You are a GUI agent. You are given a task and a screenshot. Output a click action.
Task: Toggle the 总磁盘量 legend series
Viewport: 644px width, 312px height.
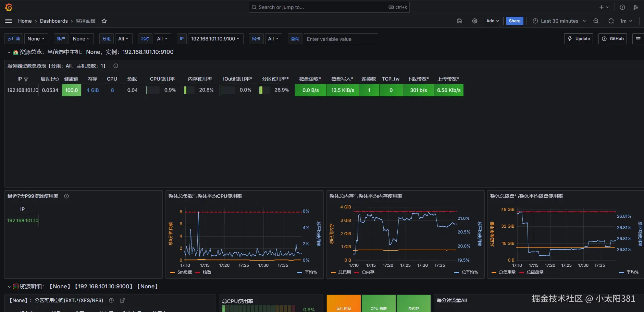[535, 272]
